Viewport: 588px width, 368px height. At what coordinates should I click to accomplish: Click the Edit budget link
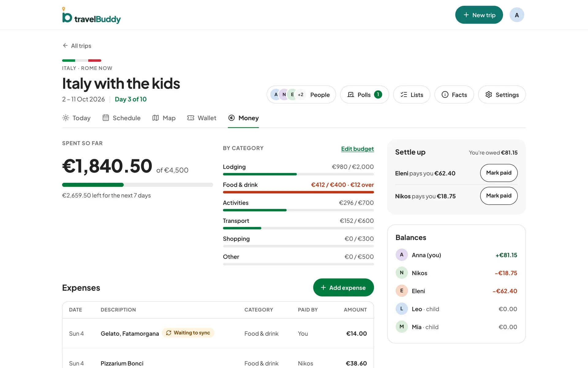[357, 149]
